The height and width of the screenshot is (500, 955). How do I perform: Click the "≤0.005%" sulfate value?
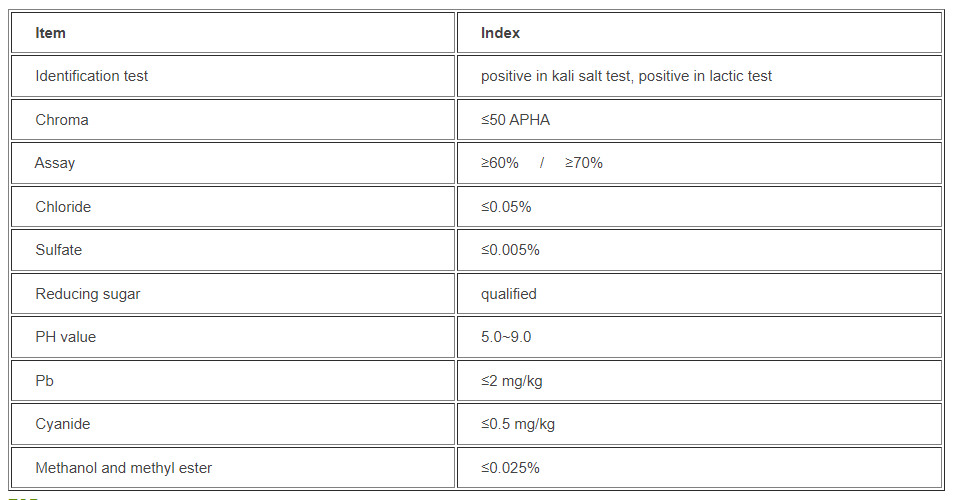coord(510,250)
